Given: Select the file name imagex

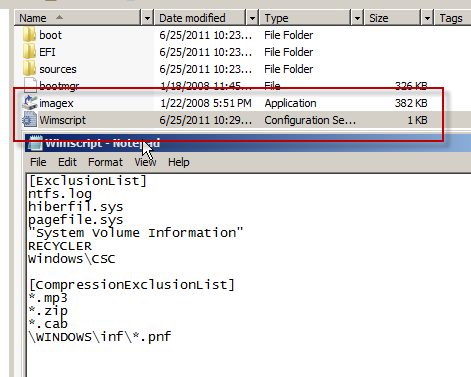Looking at the screenshot, I should click(x=56, y=103).
